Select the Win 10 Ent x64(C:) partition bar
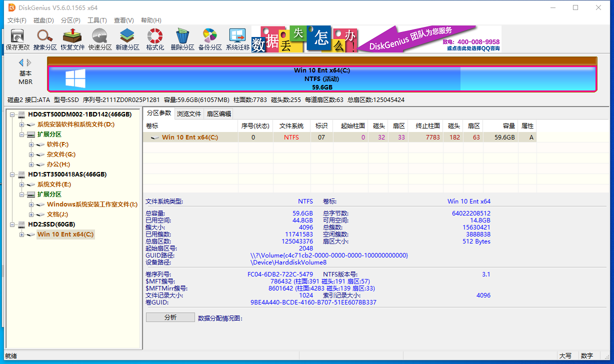This screenshot has width=614, height=364. pyautogui.click(x=322, y=78)
